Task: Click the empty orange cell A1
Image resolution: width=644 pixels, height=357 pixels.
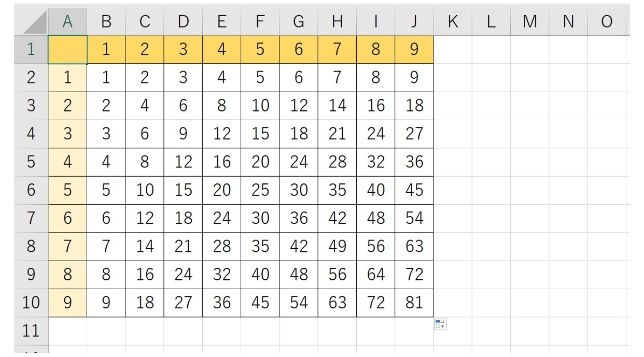Action: [67, 49]
